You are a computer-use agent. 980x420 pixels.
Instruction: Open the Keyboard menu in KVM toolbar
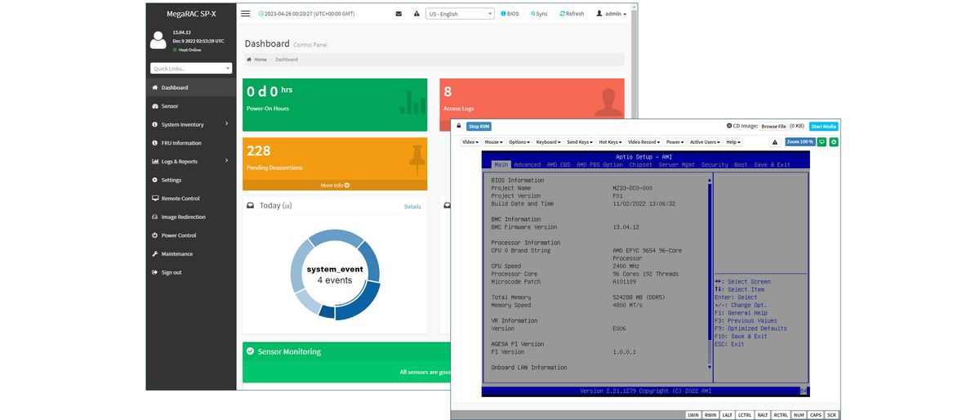coord(548,142)
